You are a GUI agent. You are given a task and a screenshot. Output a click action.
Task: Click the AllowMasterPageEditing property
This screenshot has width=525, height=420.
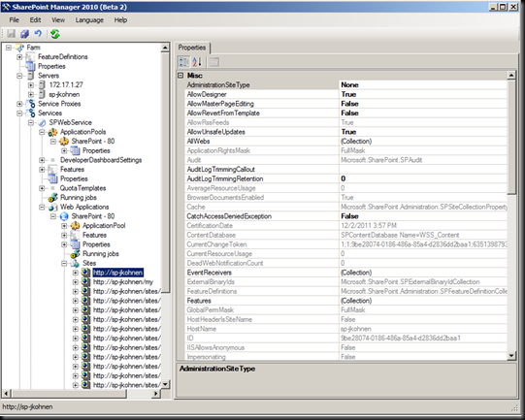220,104
